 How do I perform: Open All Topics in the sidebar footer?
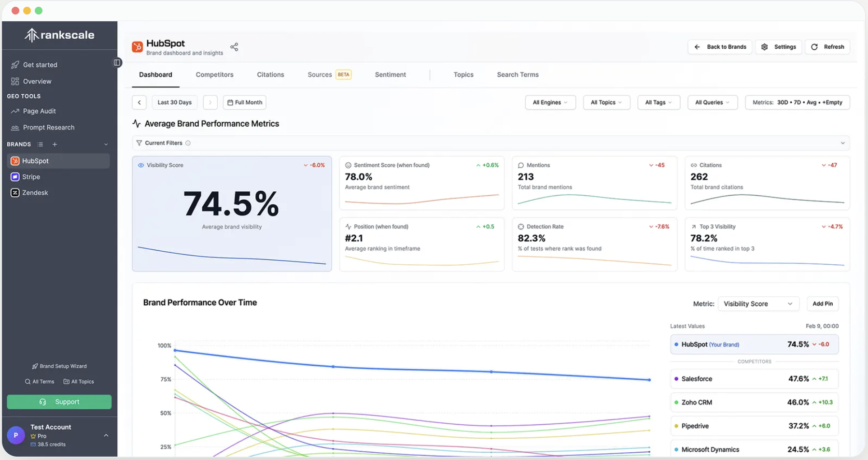[79, 382]
